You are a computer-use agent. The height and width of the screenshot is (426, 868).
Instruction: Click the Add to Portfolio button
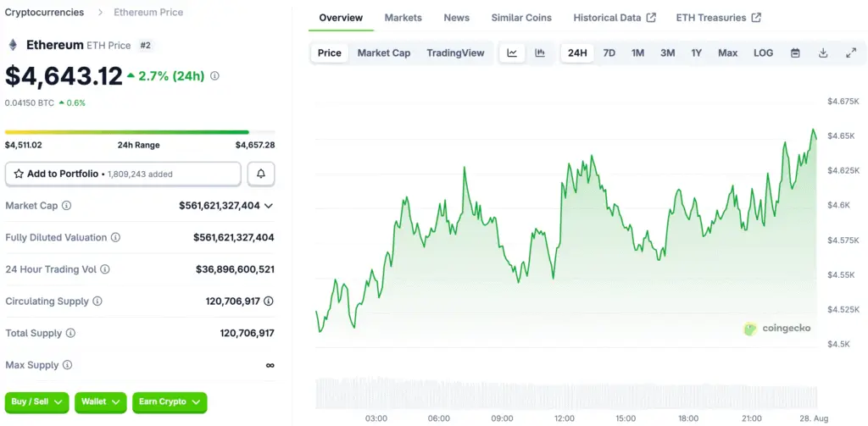[x=123, y=174]
